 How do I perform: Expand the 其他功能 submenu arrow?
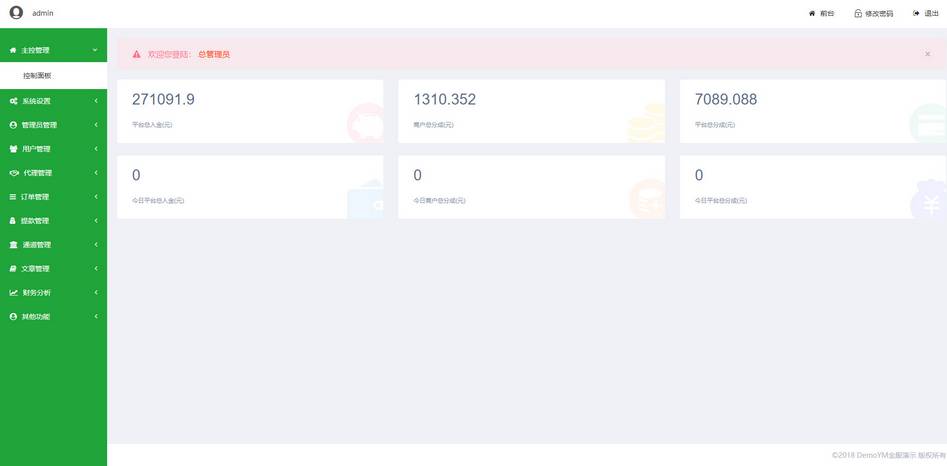(x=95, y=316)
